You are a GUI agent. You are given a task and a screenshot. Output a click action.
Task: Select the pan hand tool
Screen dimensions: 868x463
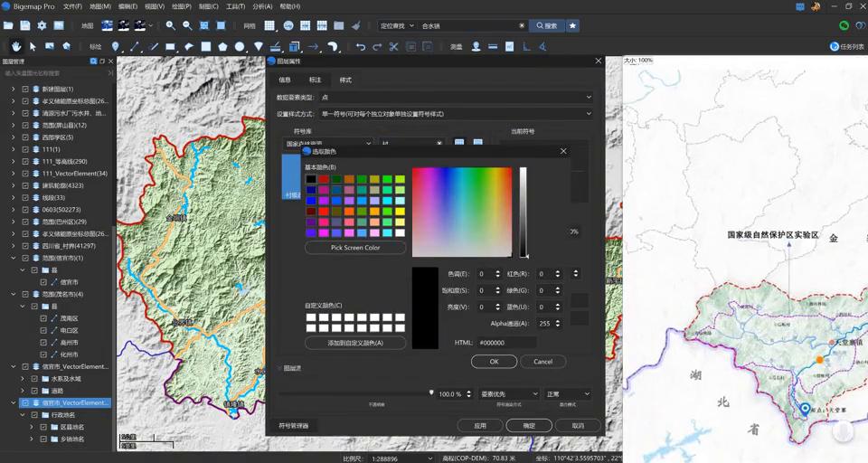pyautogui.click(x=16, y=46)
